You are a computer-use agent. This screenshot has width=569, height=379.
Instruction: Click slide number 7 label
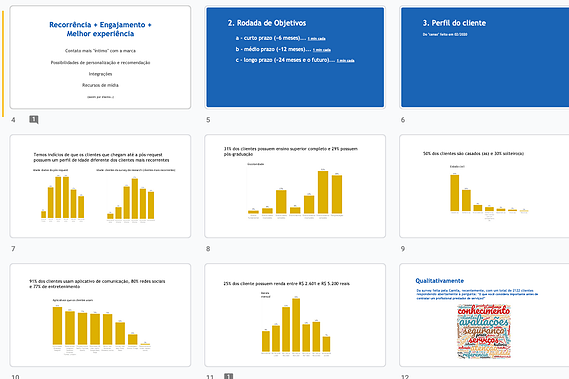tap(13, 249)
